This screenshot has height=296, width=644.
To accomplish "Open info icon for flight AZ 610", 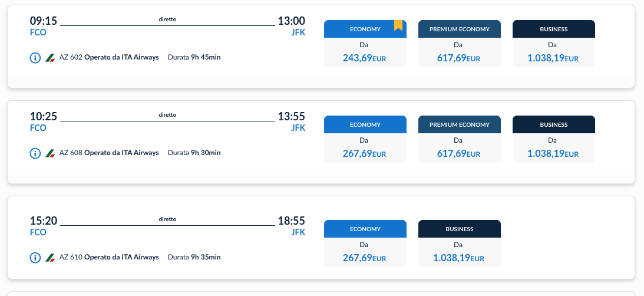I will 35,257.
